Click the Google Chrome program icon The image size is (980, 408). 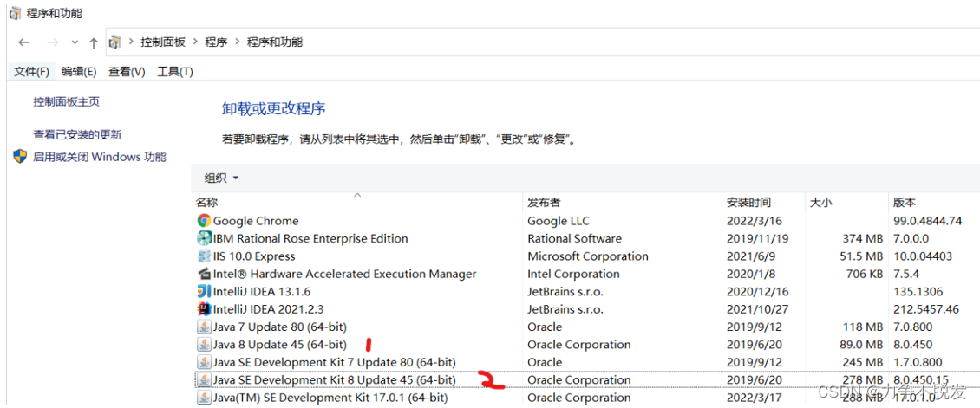point(204,220)
